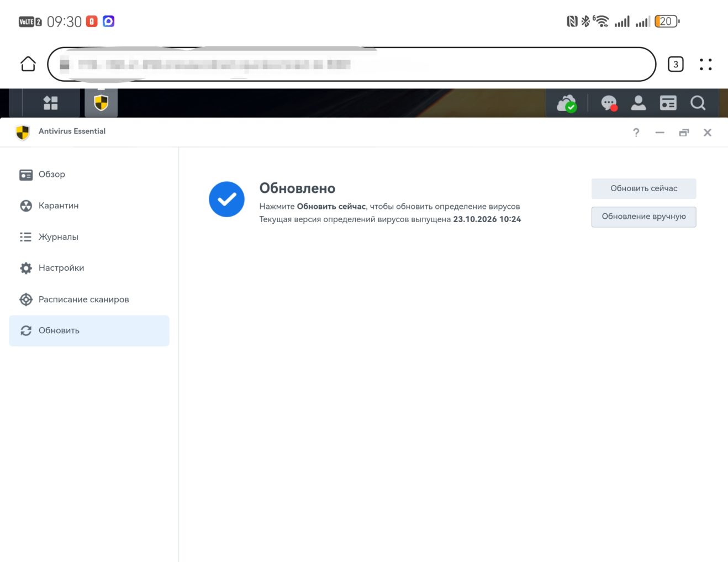Click the 09:30 clock in status bar
The image size is (728, 562).
point(64,22)
